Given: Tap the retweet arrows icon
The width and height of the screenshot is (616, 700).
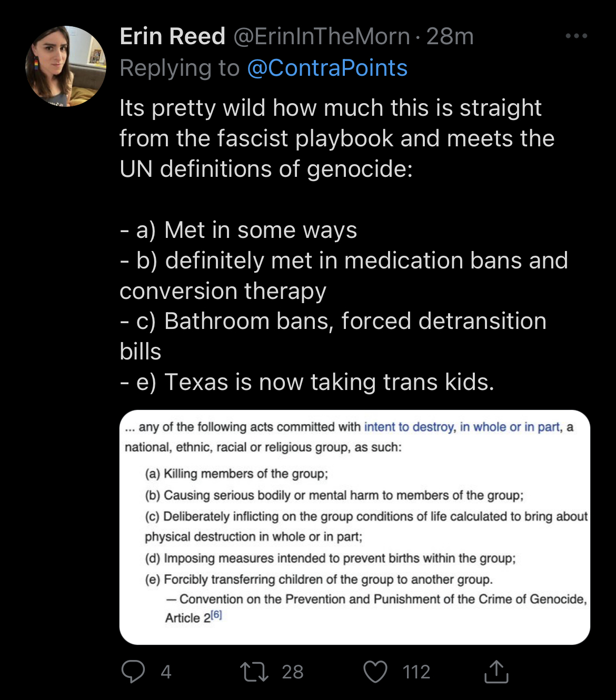Looking at the screenshot, I should pyautogui.click(x=254, y=672).
